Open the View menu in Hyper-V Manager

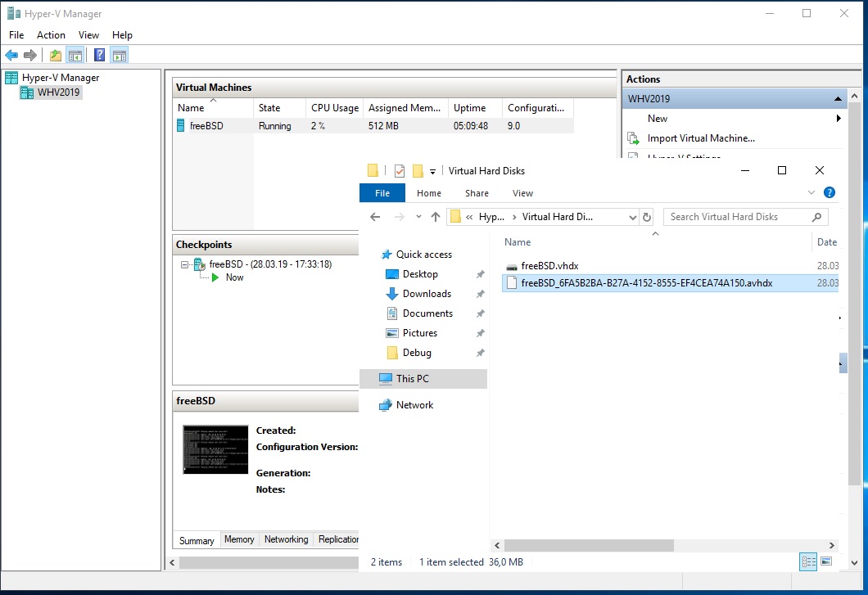tap(88, 35)
